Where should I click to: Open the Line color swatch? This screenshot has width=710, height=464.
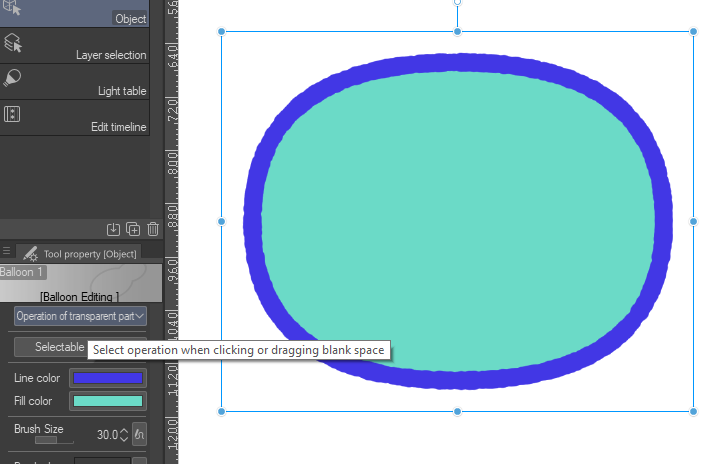click(x=108, y=378)
